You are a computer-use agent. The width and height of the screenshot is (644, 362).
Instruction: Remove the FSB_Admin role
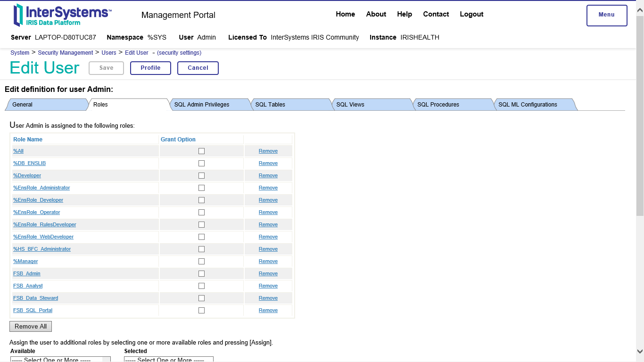pyautogui.click(x=268, y=273)
